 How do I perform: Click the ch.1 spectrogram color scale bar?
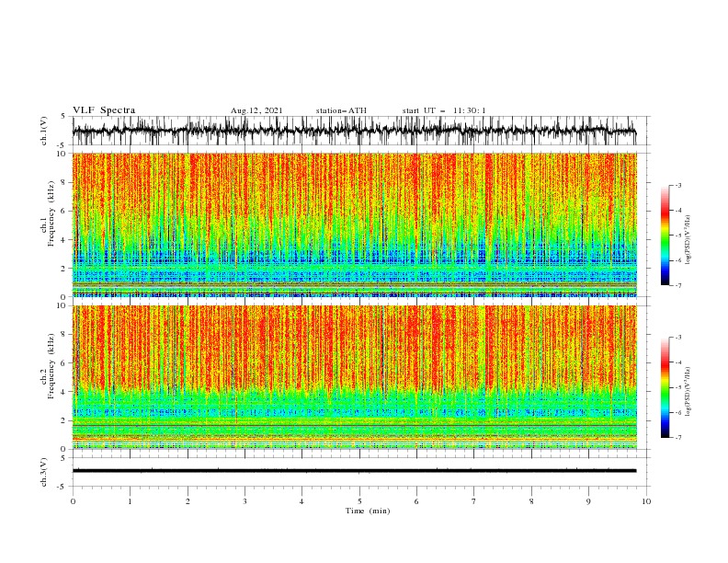click(x=665, y=235)
